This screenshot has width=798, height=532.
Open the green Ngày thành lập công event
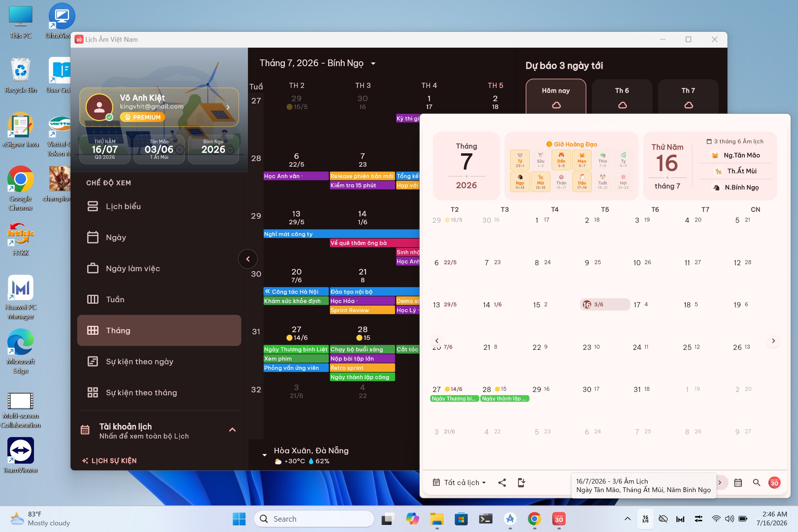(362, 377)
